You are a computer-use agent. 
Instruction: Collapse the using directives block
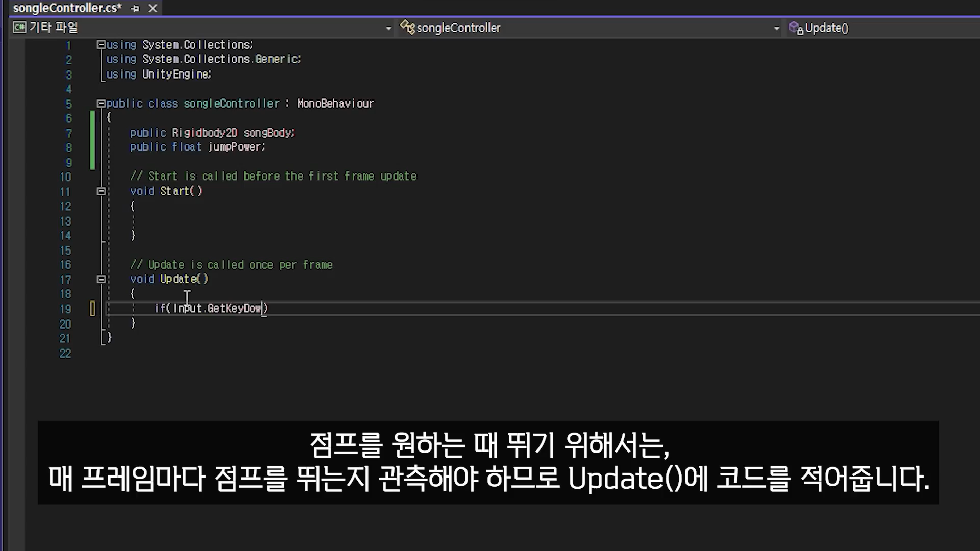[101, 45]
